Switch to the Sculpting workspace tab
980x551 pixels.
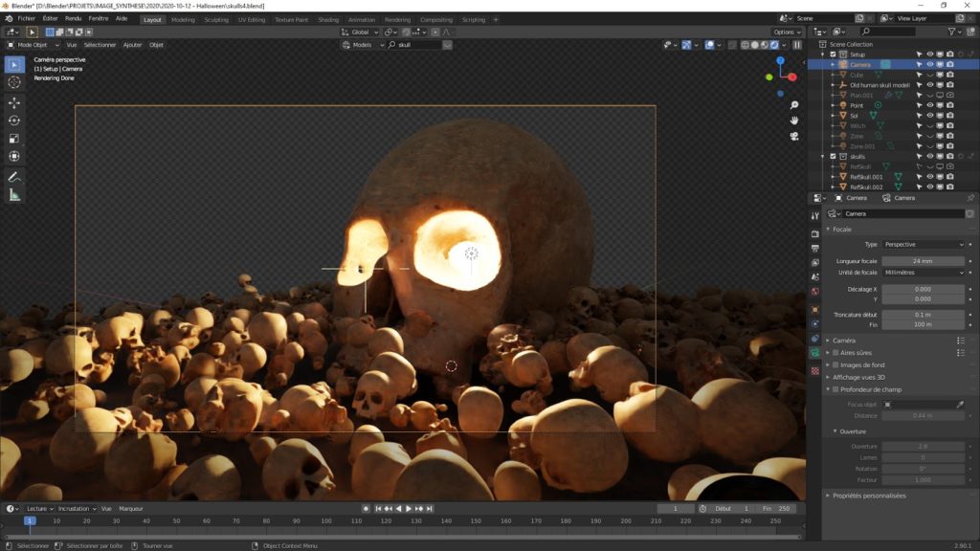(x=216, y=19)
